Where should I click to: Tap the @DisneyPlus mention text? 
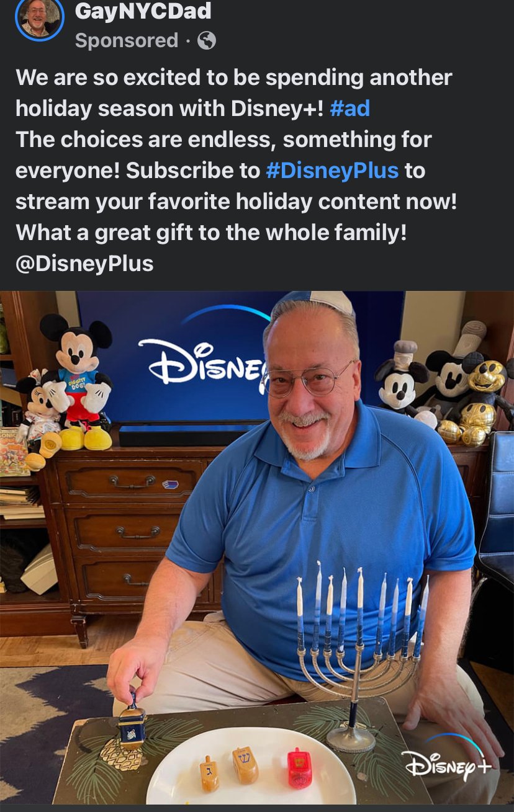point(84,264)
